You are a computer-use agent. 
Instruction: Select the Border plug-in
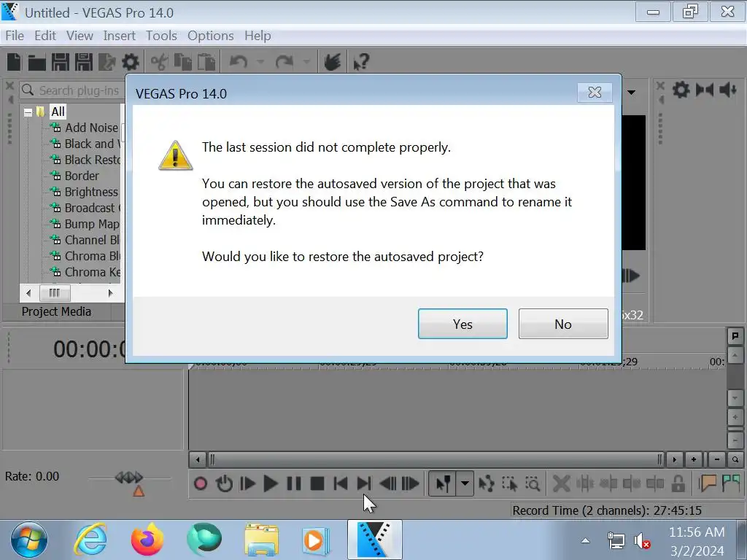click(x=82, y=176)
